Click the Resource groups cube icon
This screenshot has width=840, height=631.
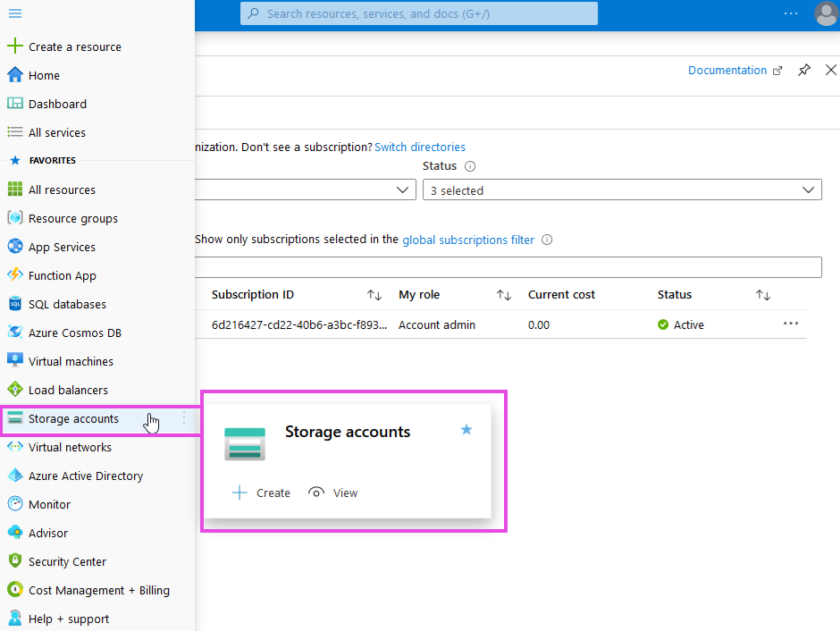(x=15, y=217)
